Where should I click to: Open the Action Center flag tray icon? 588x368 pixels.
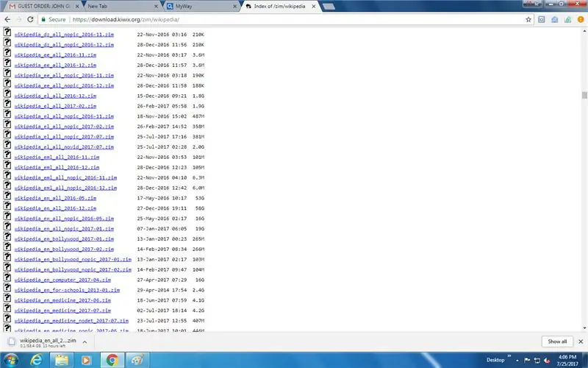527,360
